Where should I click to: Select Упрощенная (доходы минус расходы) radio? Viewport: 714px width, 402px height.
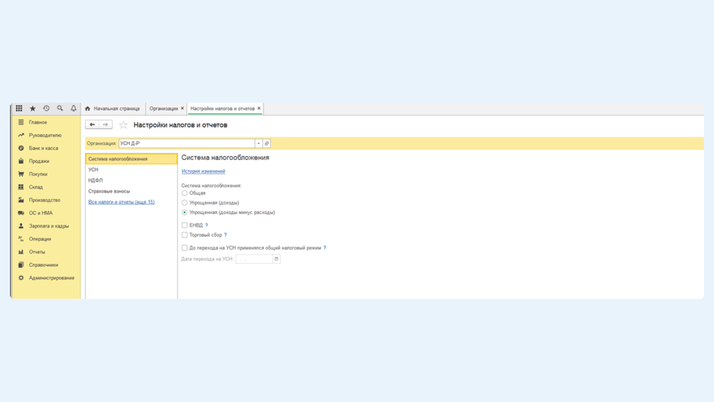pyautogui.click(x=184, y=212)
